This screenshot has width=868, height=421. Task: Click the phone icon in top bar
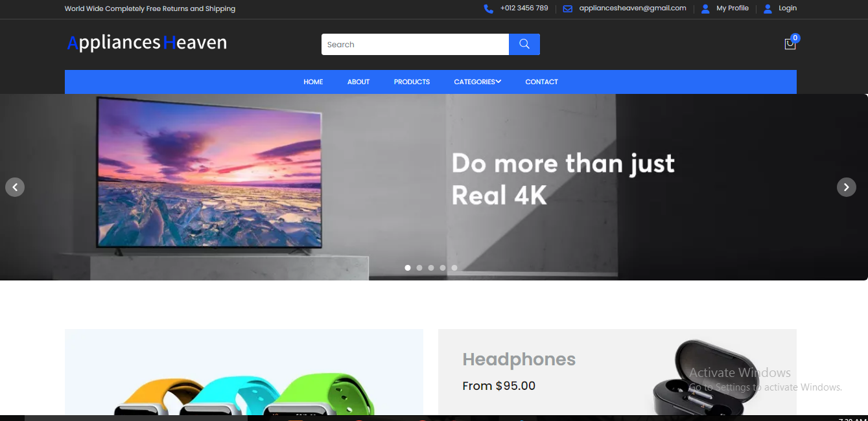tap(488, 8)
